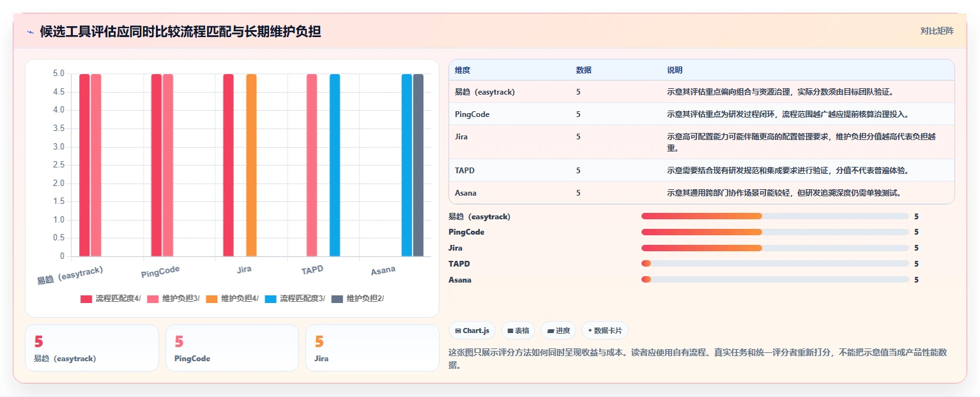Click the Chart.js chip icon
Screen dimensions: 980x397
tap(458, 331)
